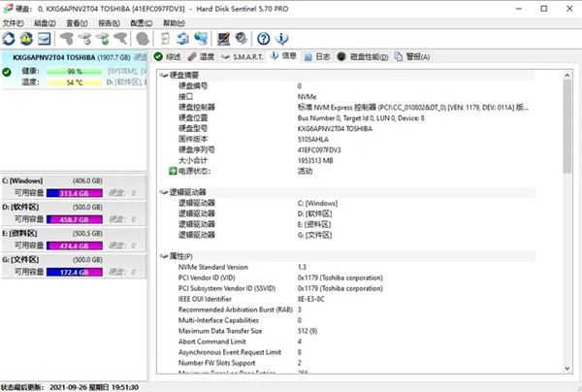Open the 磁盘 menu
Viewport: 582px width, 392px height.
click(45, 23)
